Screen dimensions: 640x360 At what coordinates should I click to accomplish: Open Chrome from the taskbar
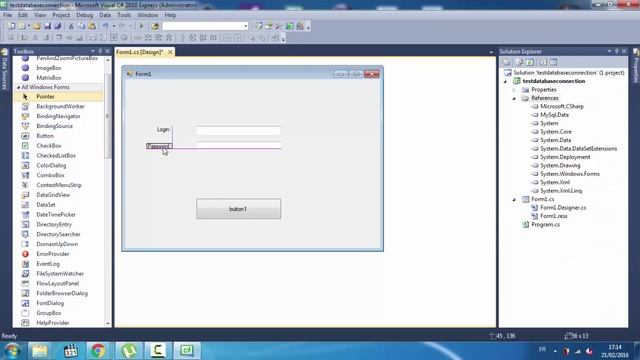pos(98,351)
